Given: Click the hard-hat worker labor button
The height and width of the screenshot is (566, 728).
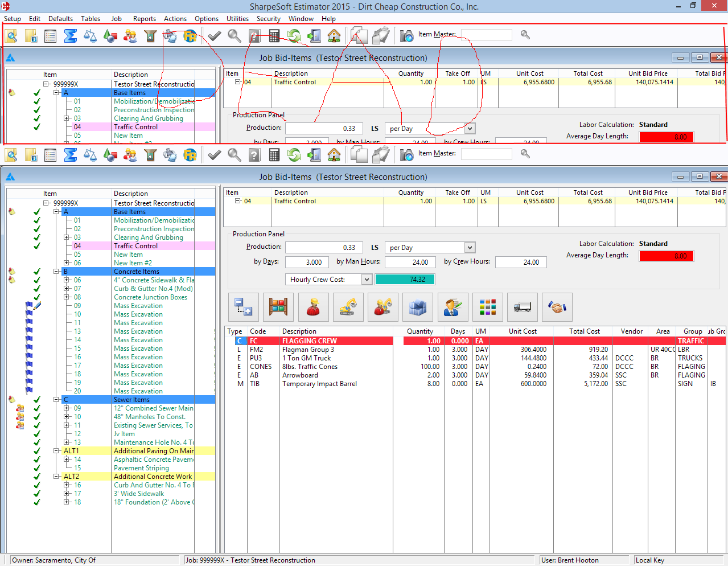Looking at the screenshot, I should (313, 307).
